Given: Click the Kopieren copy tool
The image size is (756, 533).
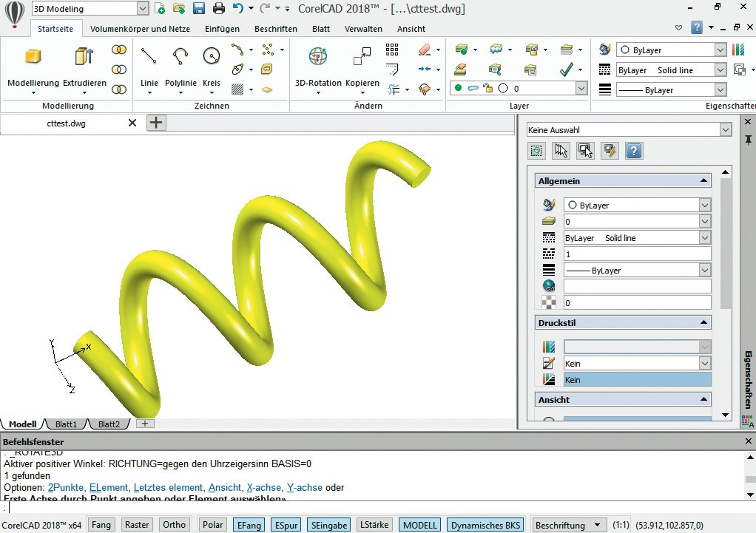Looking at the screenshot, I should [x=362, y=57].
